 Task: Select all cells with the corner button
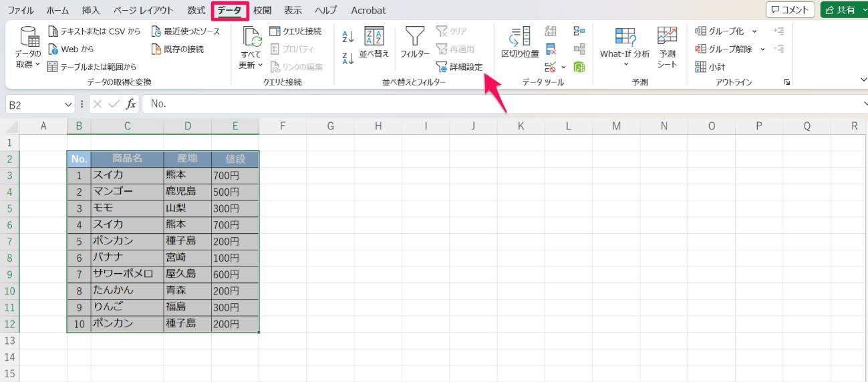coord(10,126)
